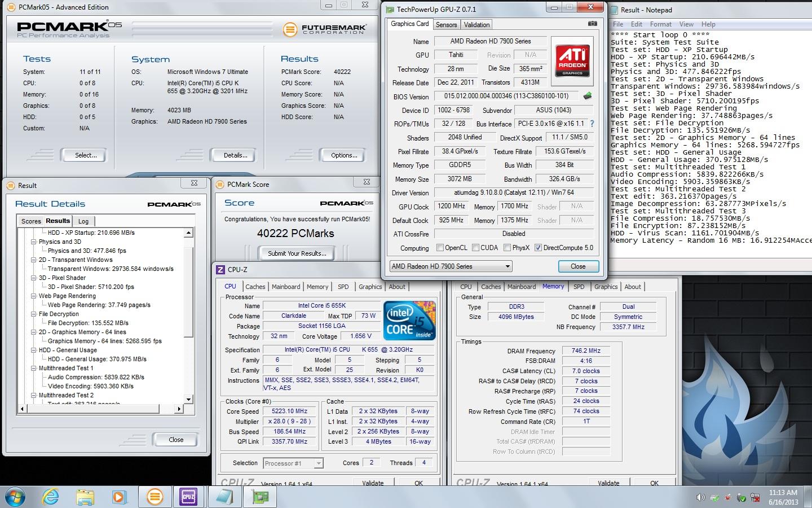Switch to the Sensors tab in GPU-Z
The image size is (812, 508).
coord(446,25)
